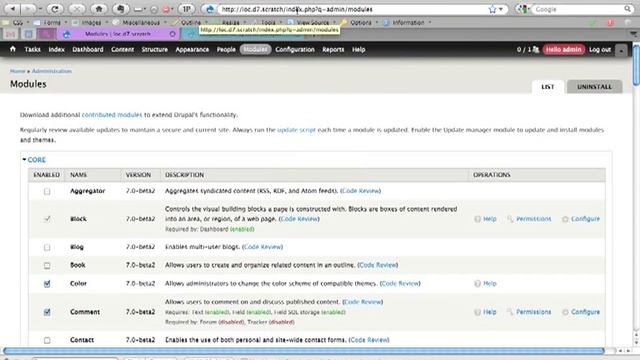Image resolution: width=640 pixels, height=360 pixels.
Task: Click the Drupal home icon in admin toolbar
Action: (x=13, y=49)
